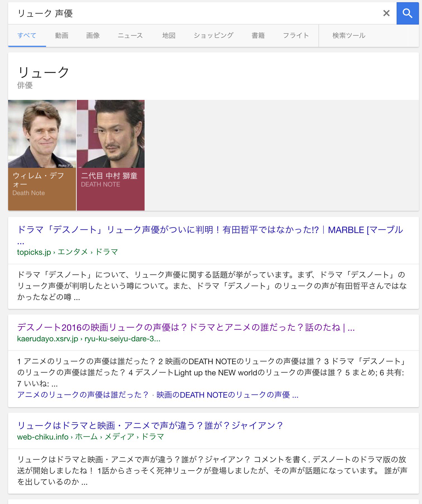Open sitelink アニメのリュークの声優は誰だった？
The width and height of the screenshot is (422, 504).
pos(83,395)
